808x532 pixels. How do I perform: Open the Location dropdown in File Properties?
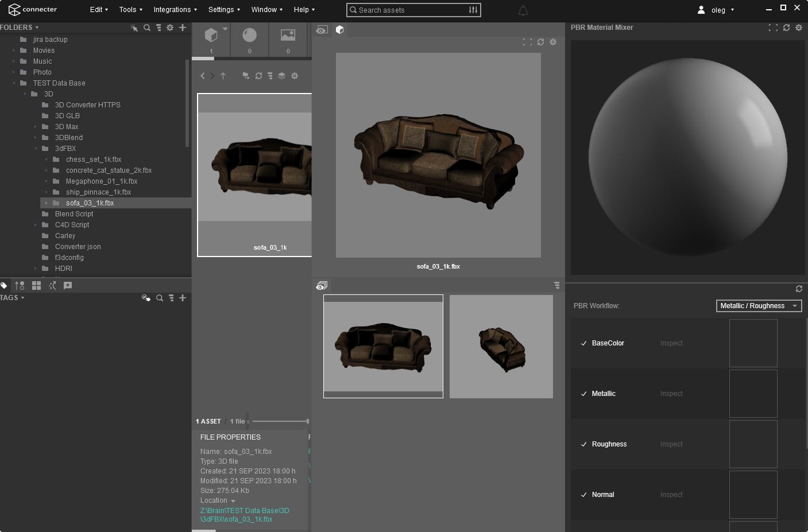[232, 500]
